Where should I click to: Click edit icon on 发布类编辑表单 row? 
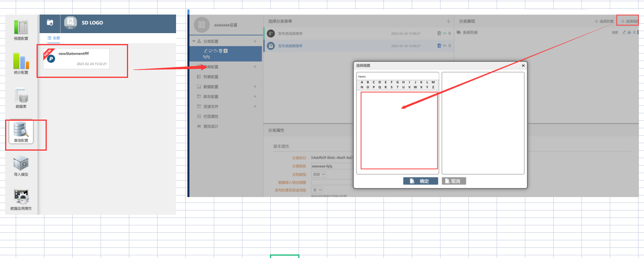[439, 46]
